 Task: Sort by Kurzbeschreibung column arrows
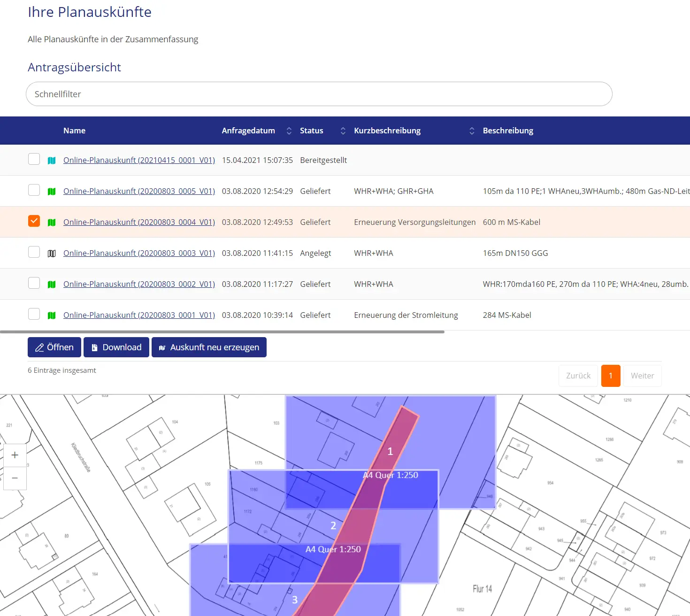(472, 131)
